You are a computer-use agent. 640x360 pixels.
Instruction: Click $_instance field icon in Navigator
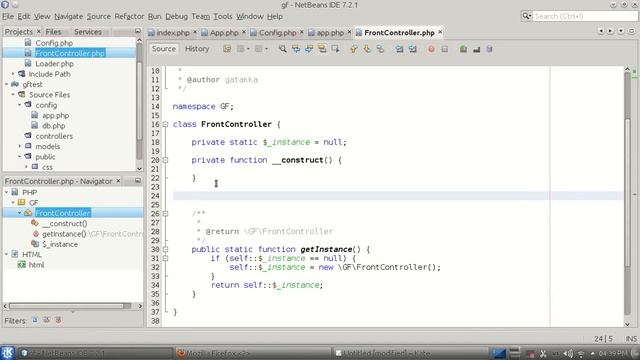click(35, 244)
